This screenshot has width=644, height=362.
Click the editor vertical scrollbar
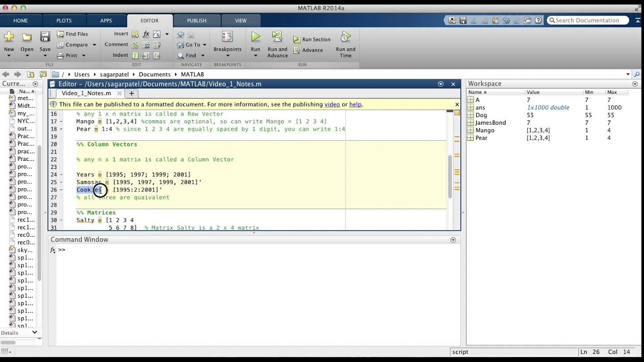450,176
